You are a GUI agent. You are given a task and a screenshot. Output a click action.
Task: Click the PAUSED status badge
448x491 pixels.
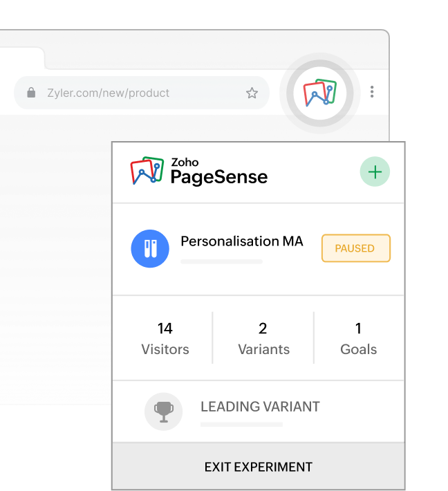point(356,248)
